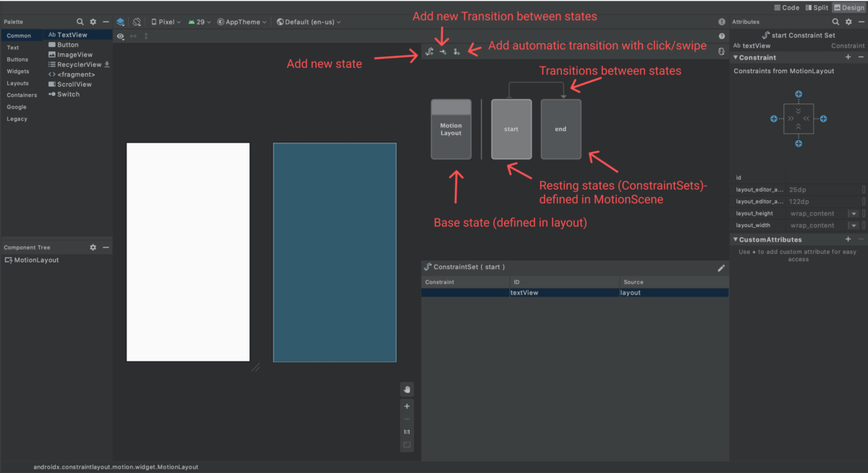The height and width of the screenshot is (473, 868).
Task: Select the Component Tree settings gear icon
Action: (x=93, y=247)
